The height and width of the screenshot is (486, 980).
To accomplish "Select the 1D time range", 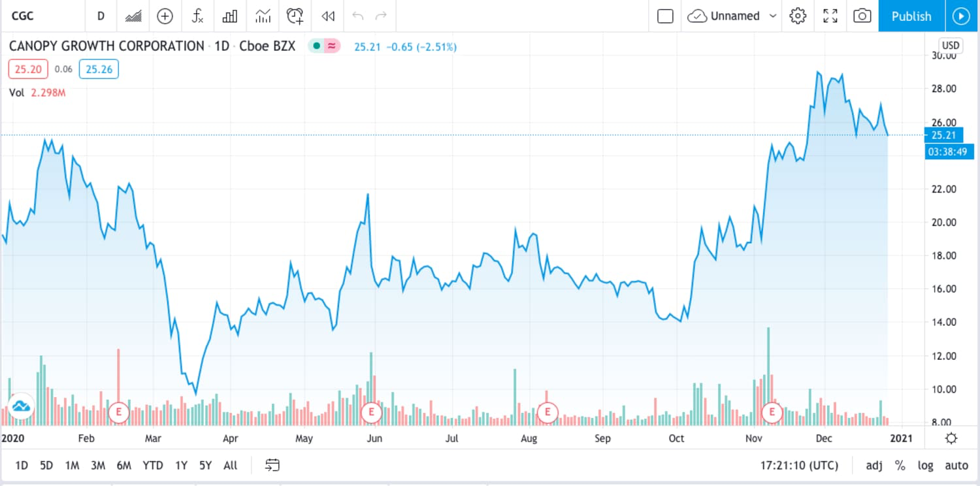I will pyautogui.click(x=22, y=466).
